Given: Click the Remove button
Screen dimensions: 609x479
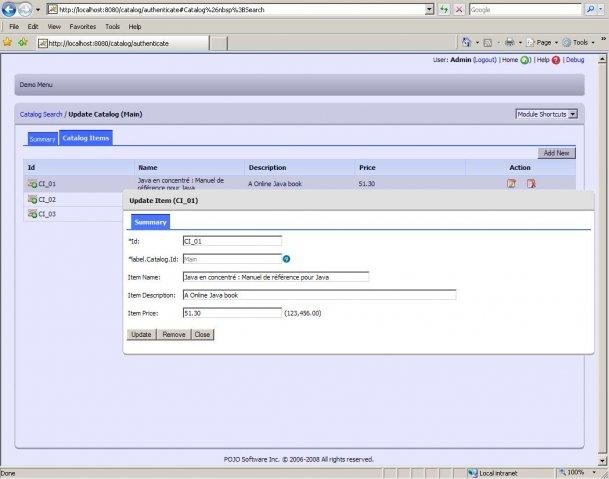Looking at the screenshot, I should tap(174, 334).
